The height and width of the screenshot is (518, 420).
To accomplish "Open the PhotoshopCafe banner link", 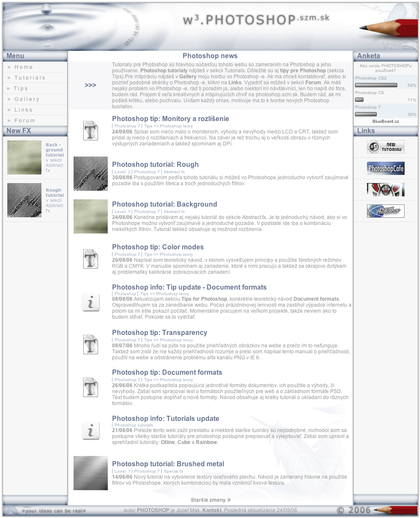I will (385, 169).
